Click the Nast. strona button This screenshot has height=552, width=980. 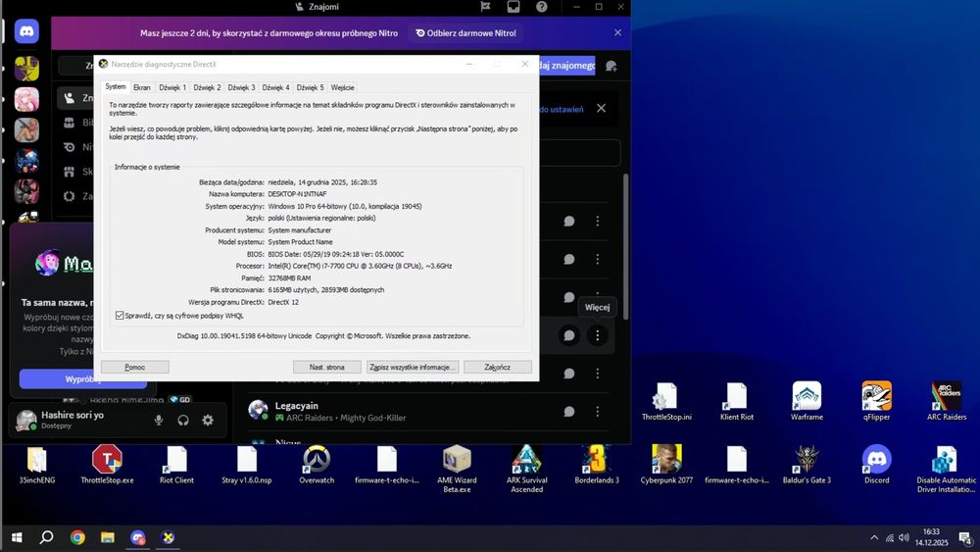click(x=327, y=367)
